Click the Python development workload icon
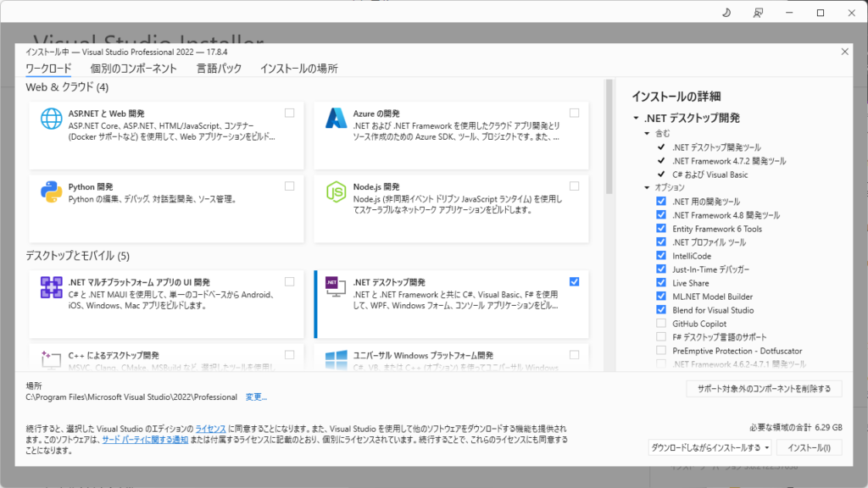Image resolution: width=868 pixels, height=488 pixels. pos(52,192)
